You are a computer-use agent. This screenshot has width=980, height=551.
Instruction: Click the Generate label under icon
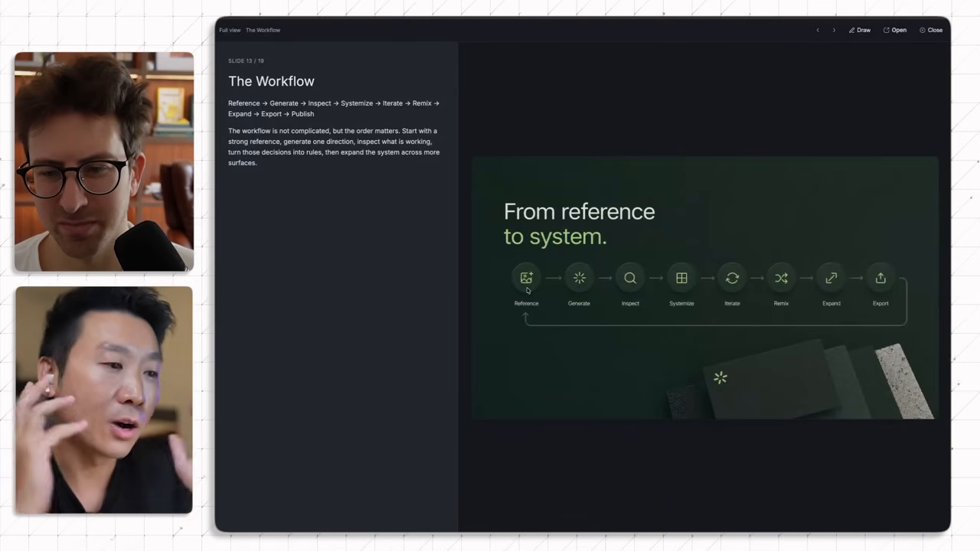[579, 303]
